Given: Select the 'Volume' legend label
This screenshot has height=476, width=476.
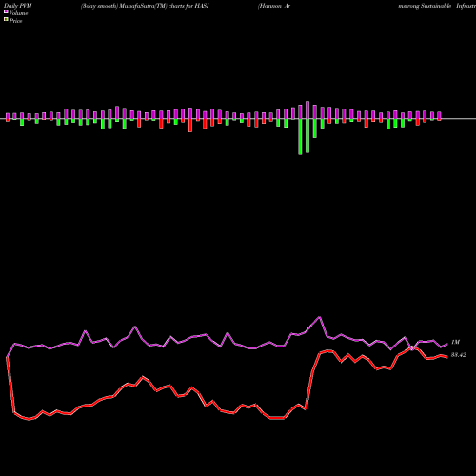Looking at the screenshot, I should 18,13.
